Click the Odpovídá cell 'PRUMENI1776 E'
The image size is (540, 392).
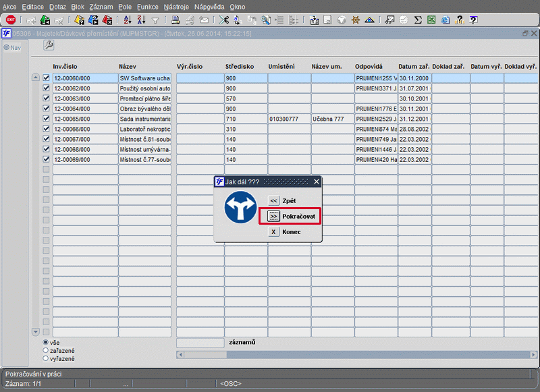point(376,109)
